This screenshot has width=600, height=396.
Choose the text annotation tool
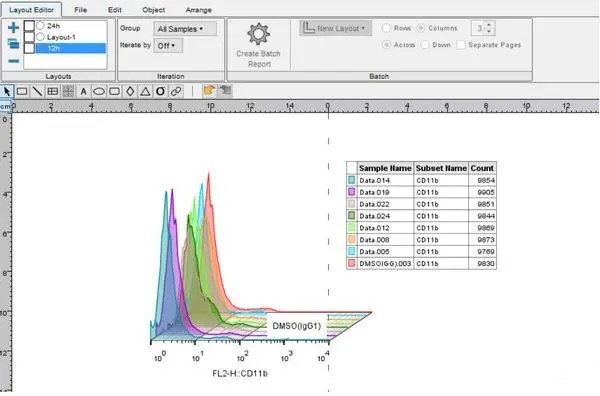[x=83, y=91]
